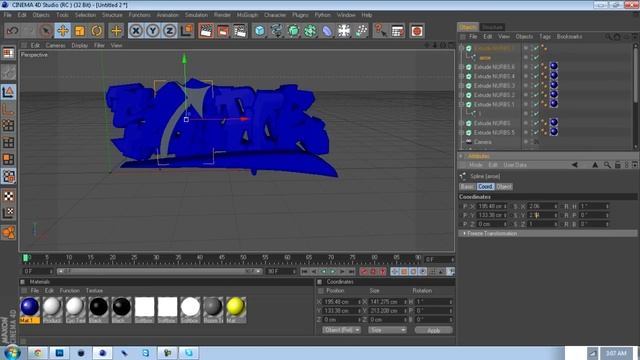Switch the coordinate system icon

click(x=187, y=31)
